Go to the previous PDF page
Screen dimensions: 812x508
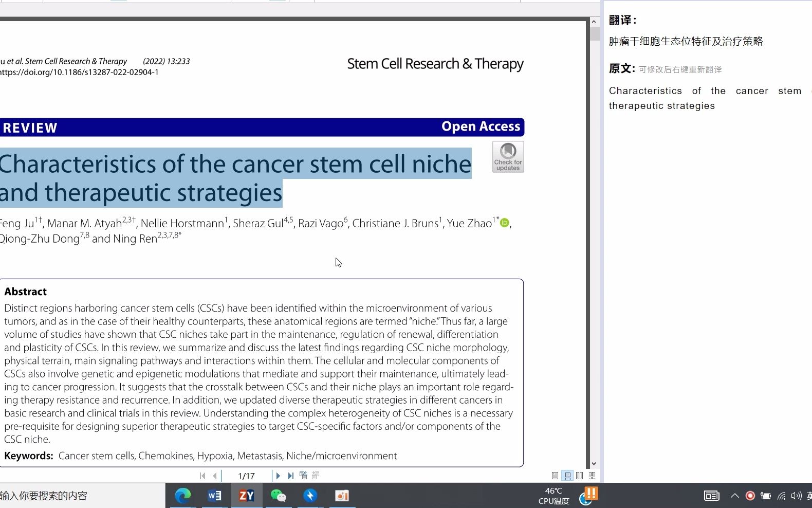pyautogui.click(x=215, y=476)
